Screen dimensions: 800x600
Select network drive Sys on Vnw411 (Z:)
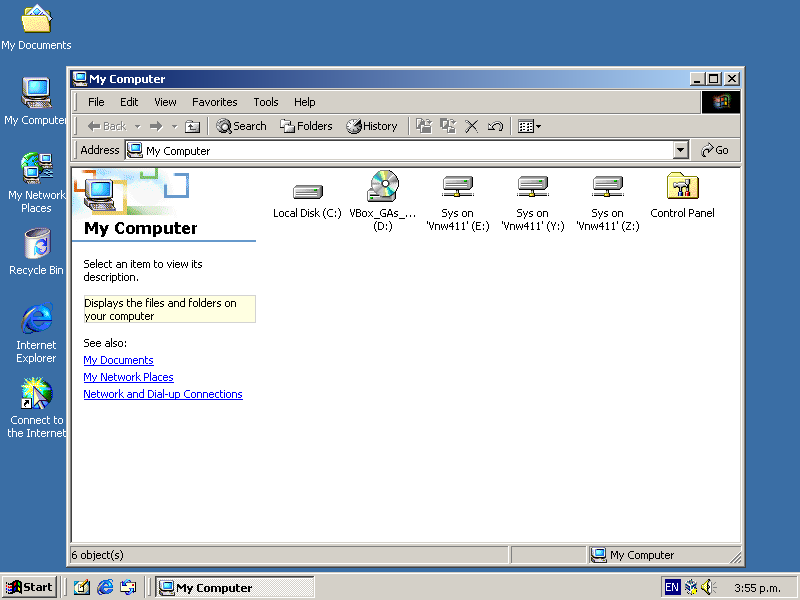608,186
